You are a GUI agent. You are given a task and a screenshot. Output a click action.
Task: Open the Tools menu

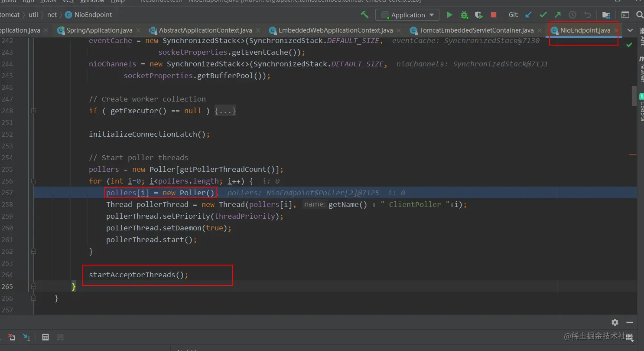[x=48, y=2]
